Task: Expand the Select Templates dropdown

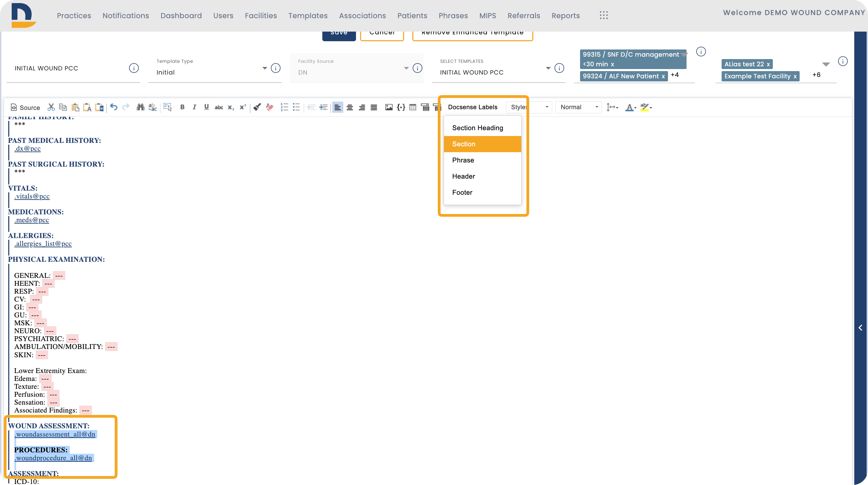Action: pyautogui.click(x=498, y=68)
